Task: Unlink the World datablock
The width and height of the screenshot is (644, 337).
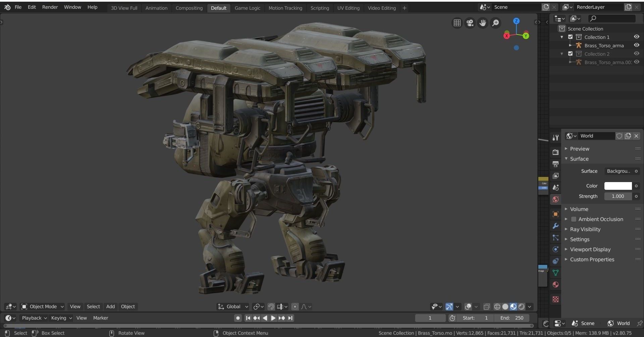Action: pyautogui.click(x=636, y=136)
